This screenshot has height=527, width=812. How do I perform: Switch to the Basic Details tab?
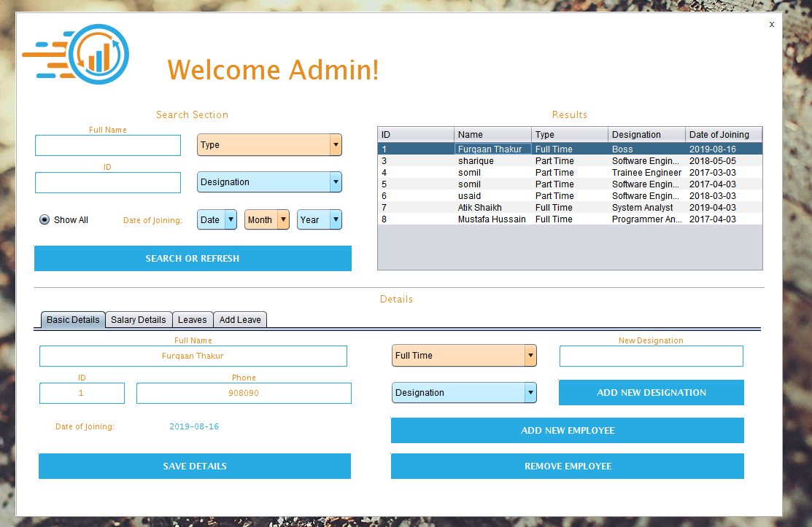[73, 319]
